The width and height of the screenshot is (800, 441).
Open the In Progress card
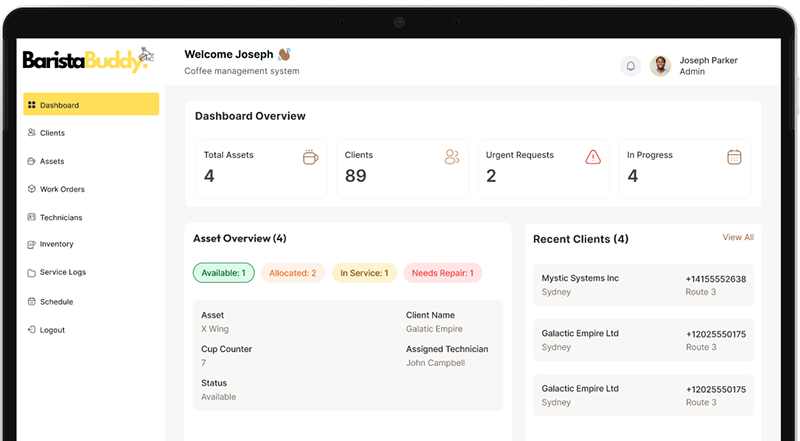tap(685, 168)
